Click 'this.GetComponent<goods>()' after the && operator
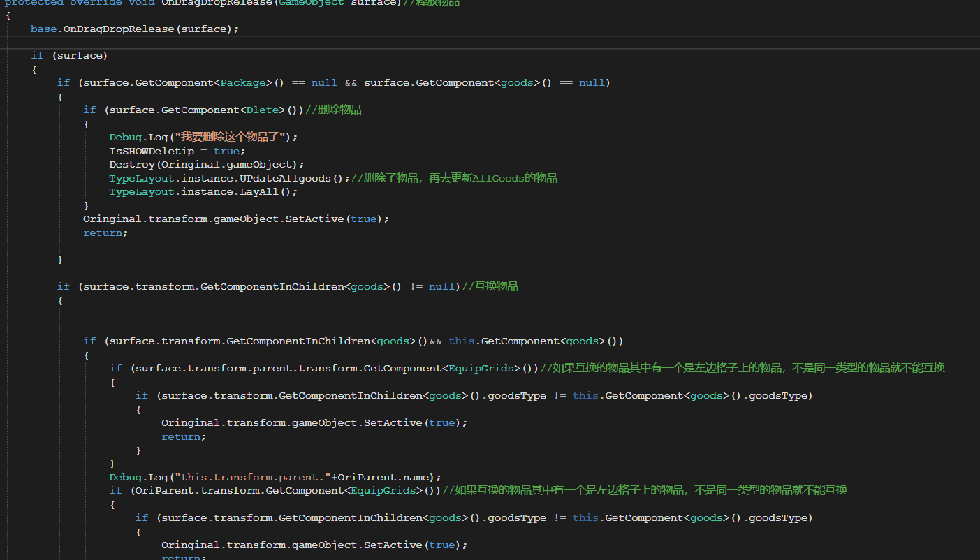The height and width of the screenshot is (560, 980). 535,341
